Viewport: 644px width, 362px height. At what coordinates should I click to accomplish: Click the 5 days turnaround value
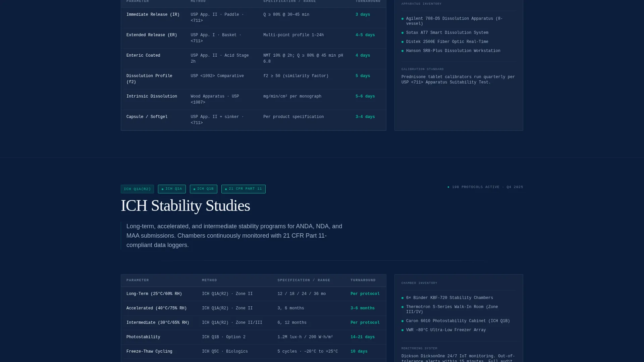363,76
